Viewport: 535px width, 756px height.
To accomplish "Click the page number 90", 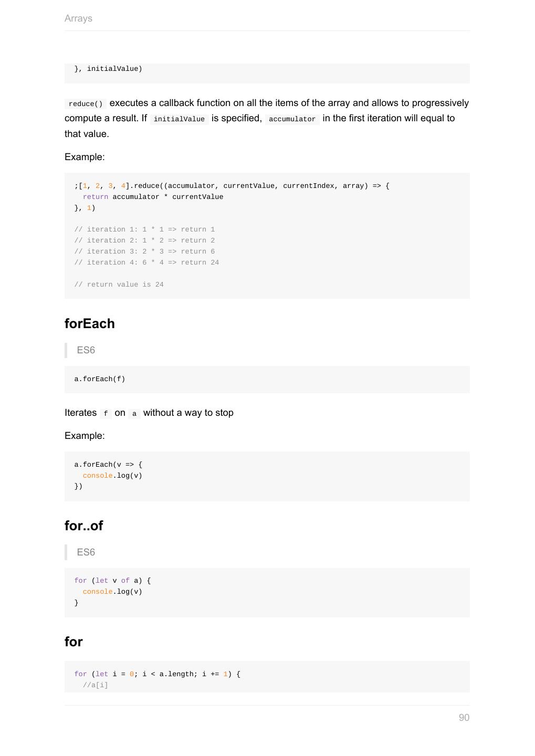I will (x=464, y=718).
